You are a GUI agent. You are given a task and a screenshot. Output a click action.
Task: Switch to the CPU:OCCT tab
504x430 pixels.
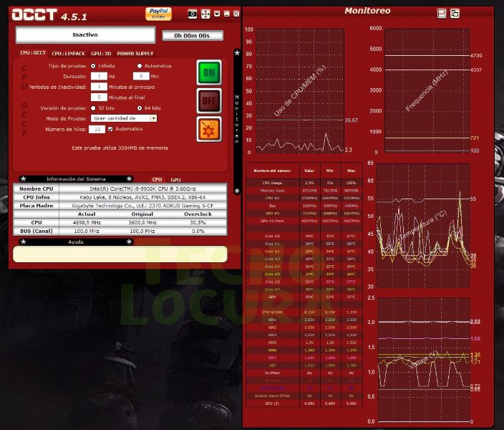point(33,53)
